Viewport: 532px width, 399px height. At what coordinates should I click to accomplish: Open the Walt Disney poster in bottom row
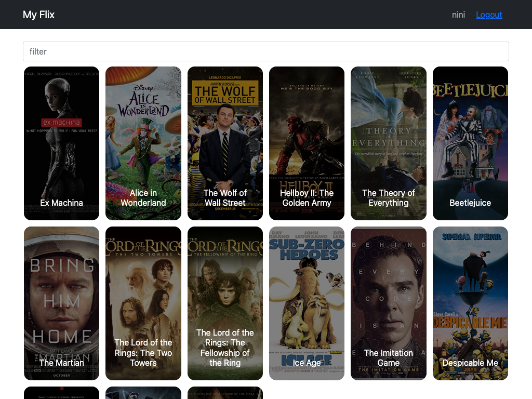click(61, 395)
